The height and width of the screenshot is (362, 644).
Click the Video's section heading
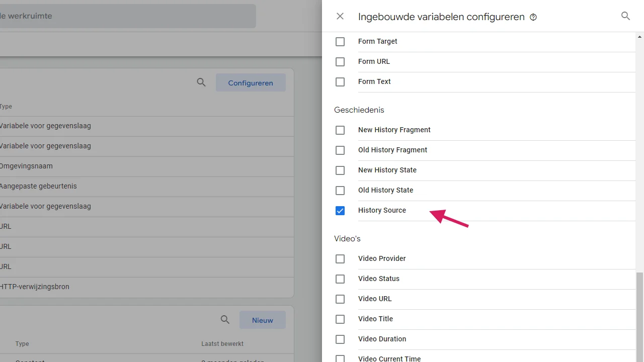pos(347,238)
